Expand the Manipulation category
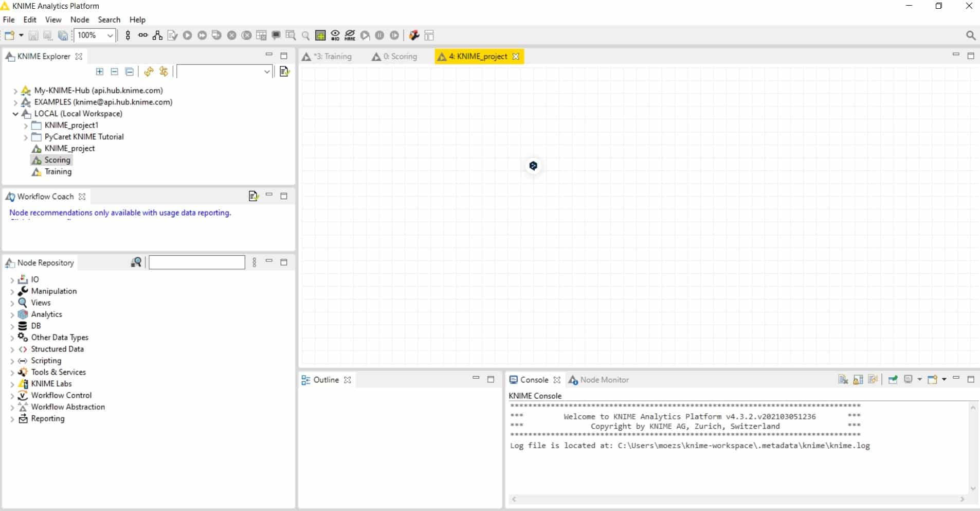Viewport: 980px width, 511px height. point(12,292)
